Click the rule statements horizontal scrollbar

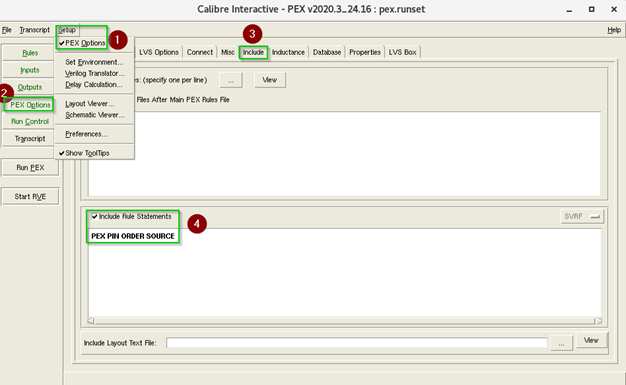coord(344,321)
